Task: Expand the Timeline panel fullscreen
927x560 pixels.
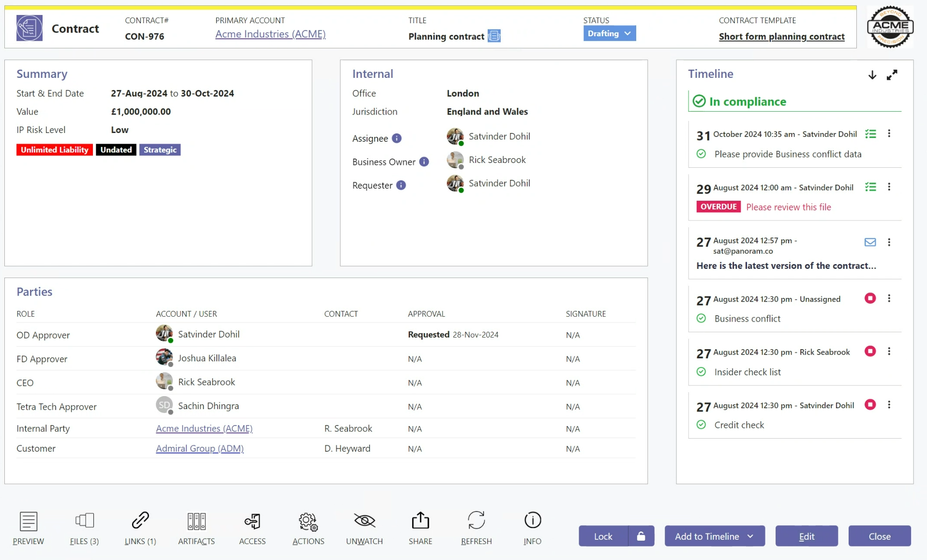Action: click(x=892, y=75)
